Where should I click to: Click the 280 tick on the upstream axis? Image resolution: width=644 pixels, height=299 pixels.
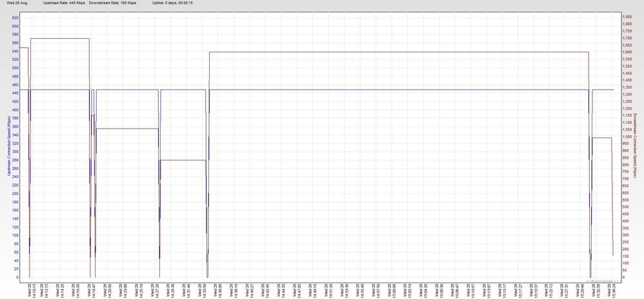click(x=15, y=160)
